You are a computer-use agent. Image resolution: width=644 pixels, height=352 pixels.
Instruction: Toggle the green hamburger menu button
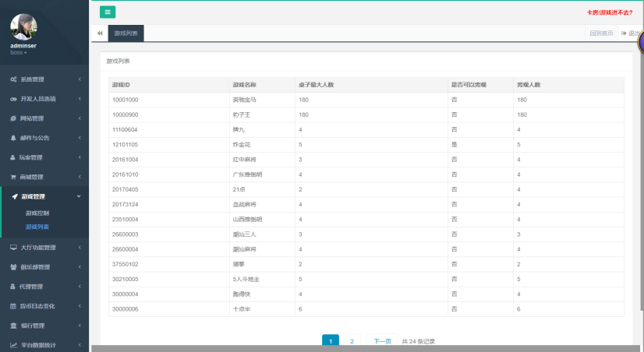[x=108, y=12]
